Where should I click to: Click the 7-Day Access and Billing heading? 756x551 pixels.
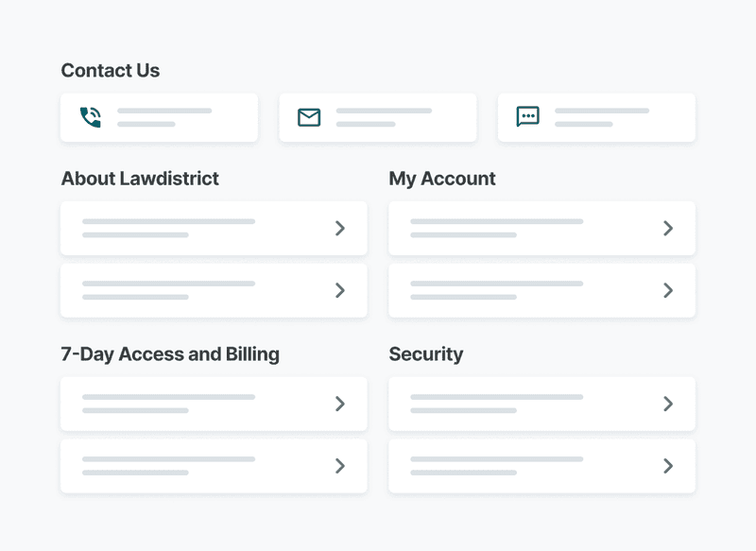[170, 354]
